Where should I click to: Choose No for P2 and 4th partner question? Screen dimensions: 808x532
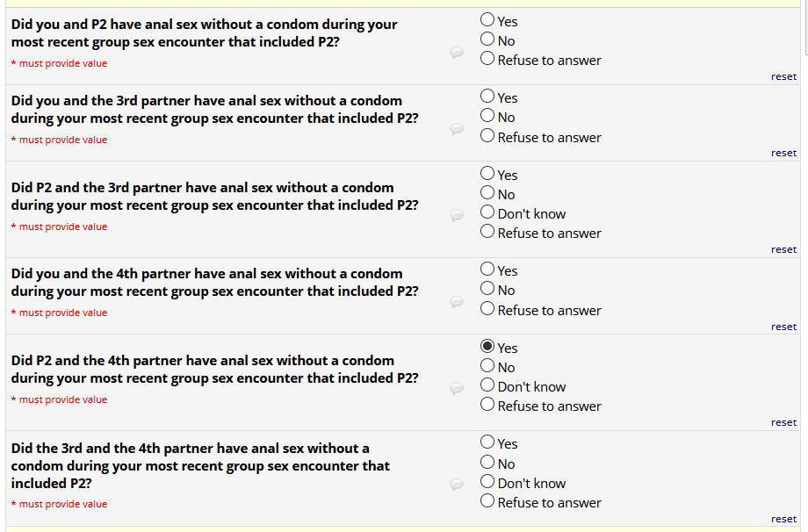(487, 367)
